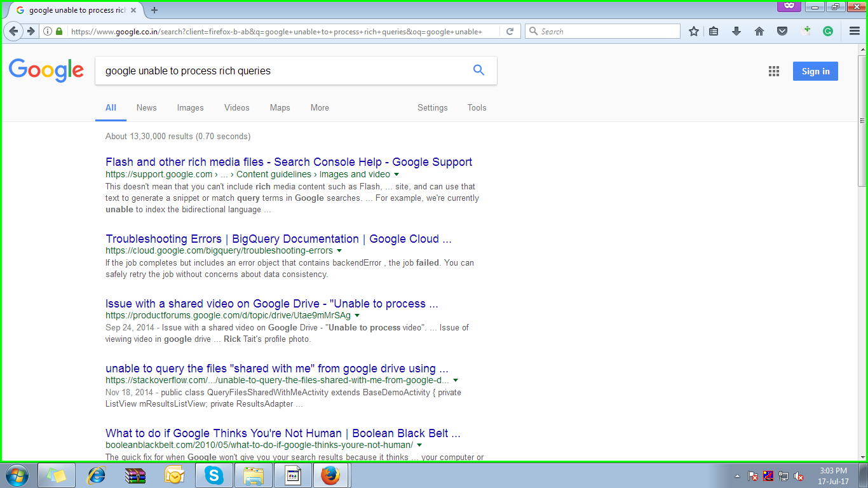Click the Google logo
This screenshot has height=488, width=868.
[46, 71]
